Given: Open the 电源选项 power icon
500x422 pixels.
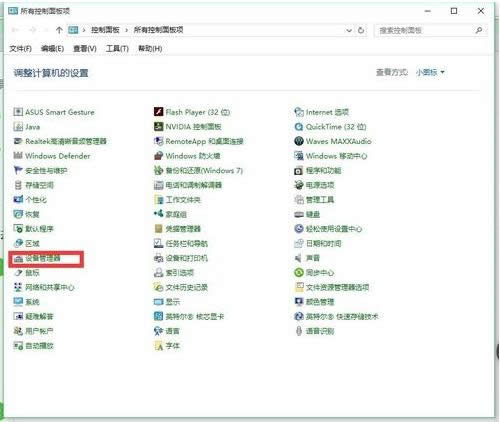Looking at the screenshot, I should click(x=299, y=185).
